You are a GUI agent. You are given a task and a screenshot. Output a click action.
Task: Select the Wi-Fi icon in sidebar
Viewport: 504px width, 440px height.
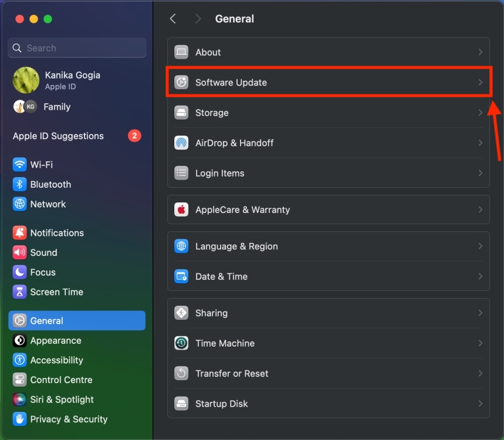tap(19, 164)
